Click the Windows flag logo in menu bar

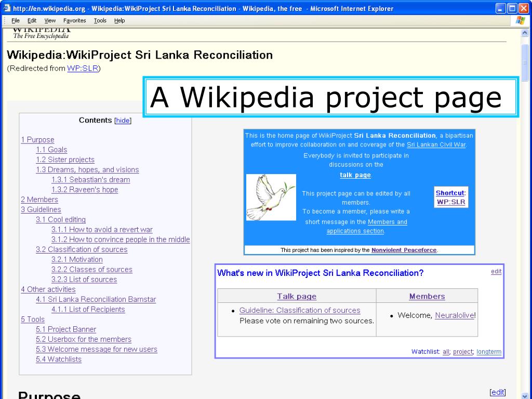coord(520,20)
